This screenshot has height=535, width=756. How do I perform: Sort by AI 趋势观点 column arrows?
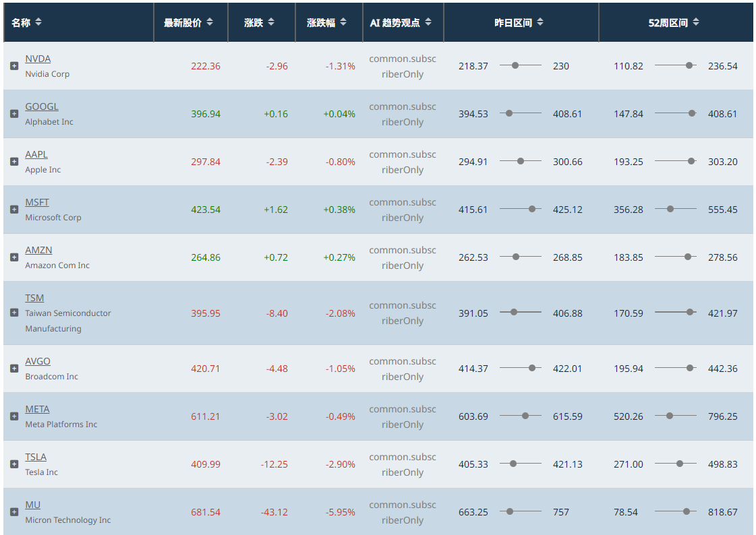click(x=428, y=22)
